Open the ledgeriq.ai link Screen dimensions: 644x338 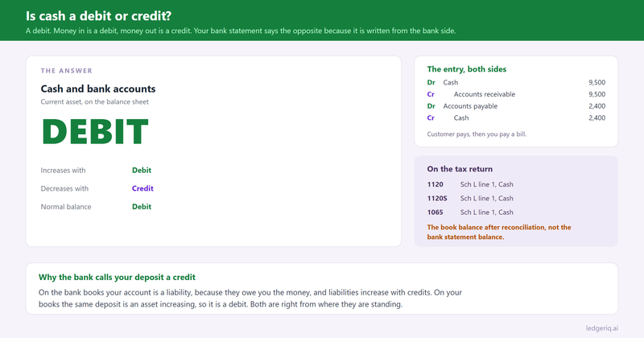coord(601,328)
